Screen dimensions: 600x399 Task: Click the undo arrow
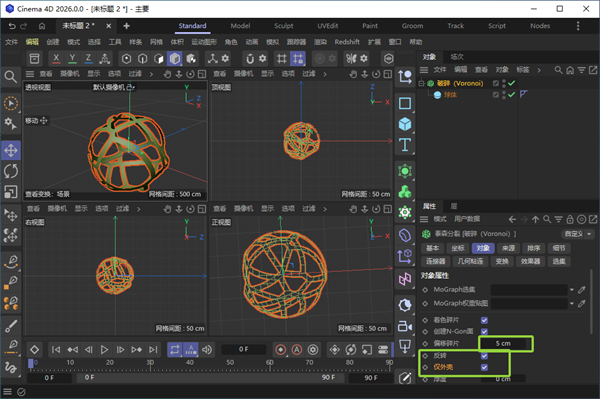pos(12,26)
